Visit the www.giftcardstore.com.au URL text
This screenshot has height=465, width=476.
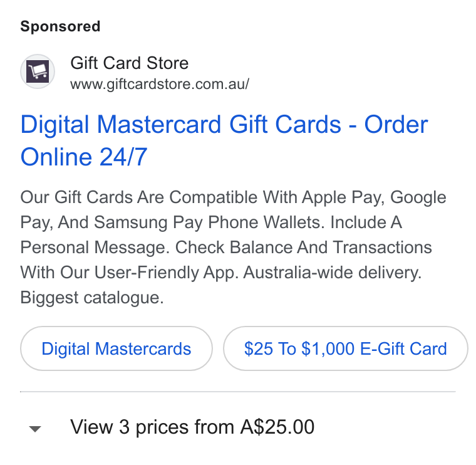(x=160, y=84)
